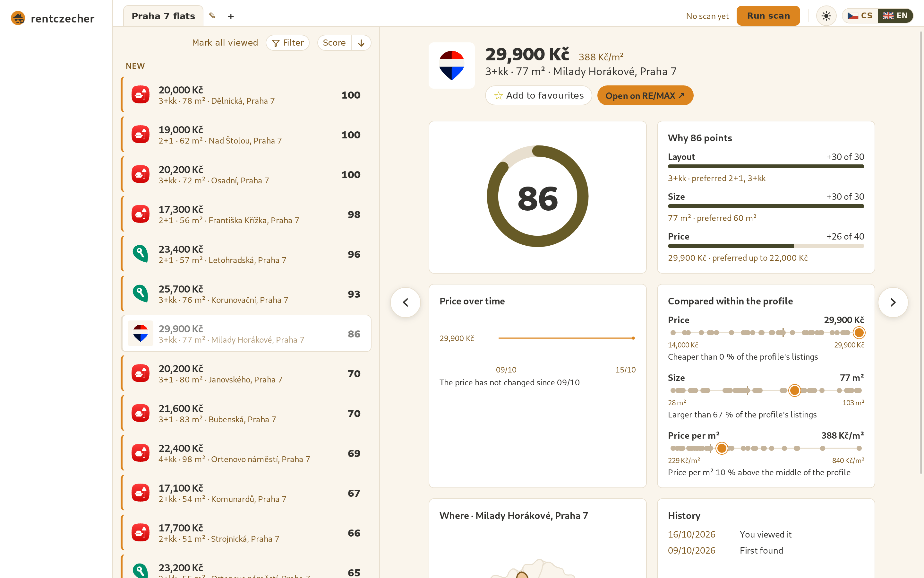Click Mark all viewed

(x=225, y=43)
